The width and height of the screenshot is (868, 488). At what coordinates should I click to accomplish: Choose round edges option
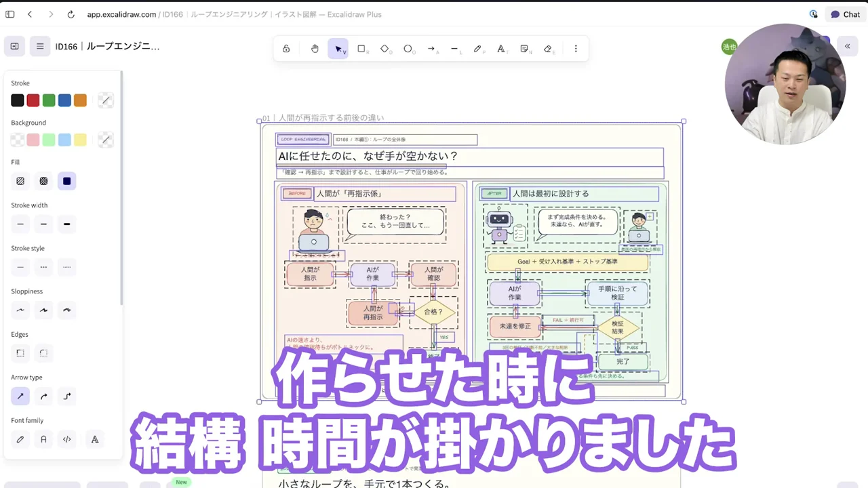(x=43, y=353)
